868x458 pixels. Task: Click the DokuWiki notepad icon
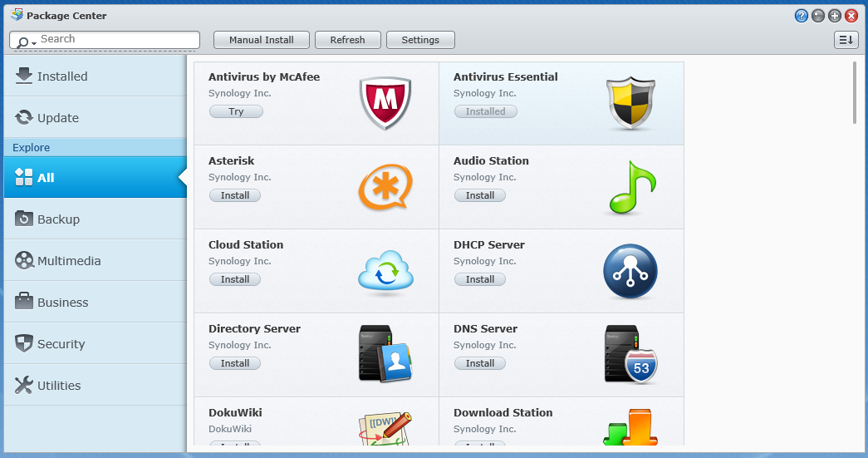coord(385,428)
